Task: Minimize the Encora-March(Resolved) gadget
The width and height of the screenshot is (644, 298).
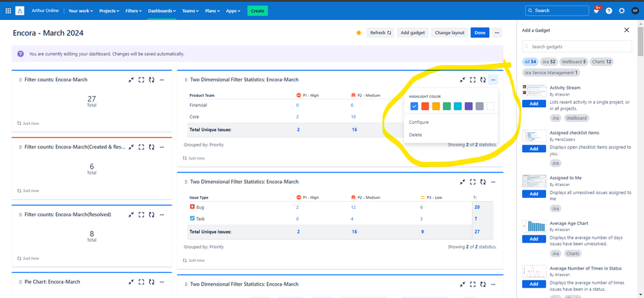Action: [x=131, y=215]
